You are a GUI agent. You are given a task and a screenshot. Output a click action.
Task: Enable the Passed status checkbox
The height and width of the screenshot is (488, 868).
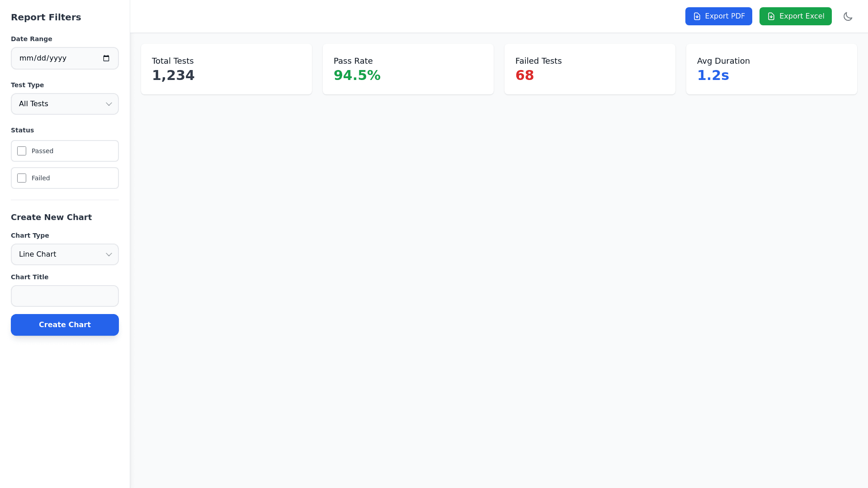pyautogui.click(x=22, y=151)
